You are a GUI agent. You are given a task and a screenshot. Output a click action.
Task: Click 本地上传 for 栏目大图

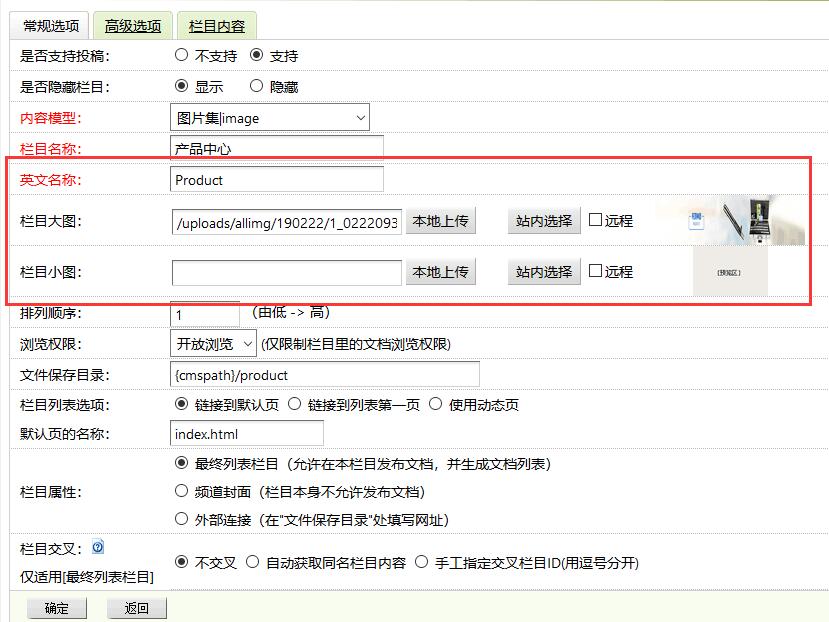tap(441, 221)
